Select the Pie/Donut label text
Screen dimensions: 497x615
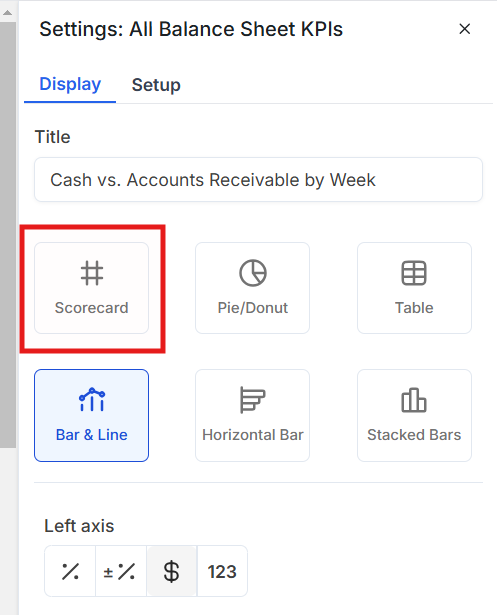253,308
